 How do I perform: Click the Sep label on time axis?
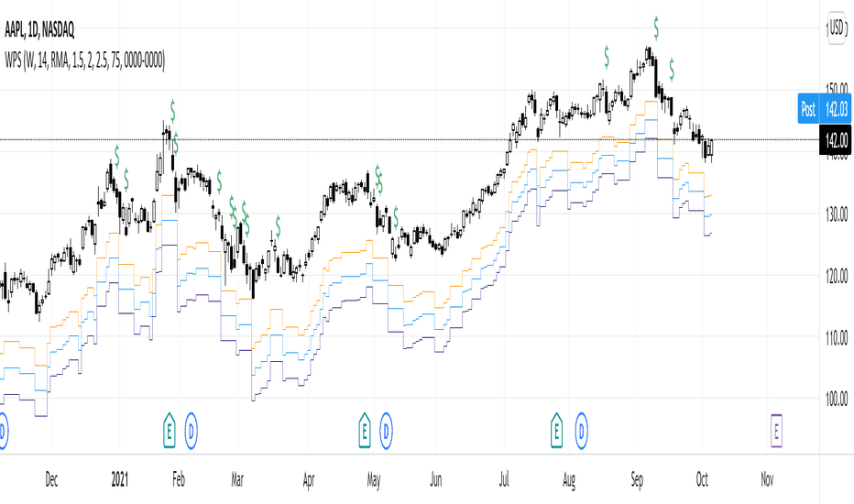pyautogui.click(x=637, y=479)
